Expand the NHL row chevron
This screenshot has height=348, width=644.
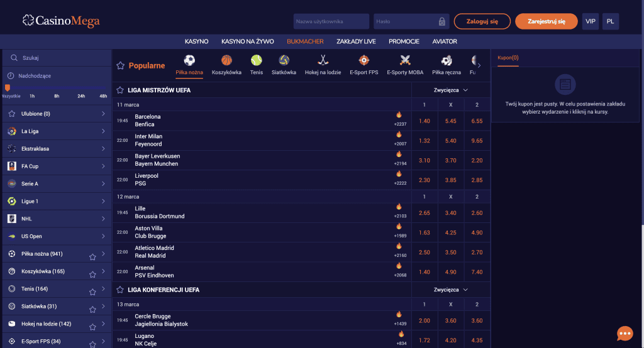pyautogui.click(x=104, y=219)
